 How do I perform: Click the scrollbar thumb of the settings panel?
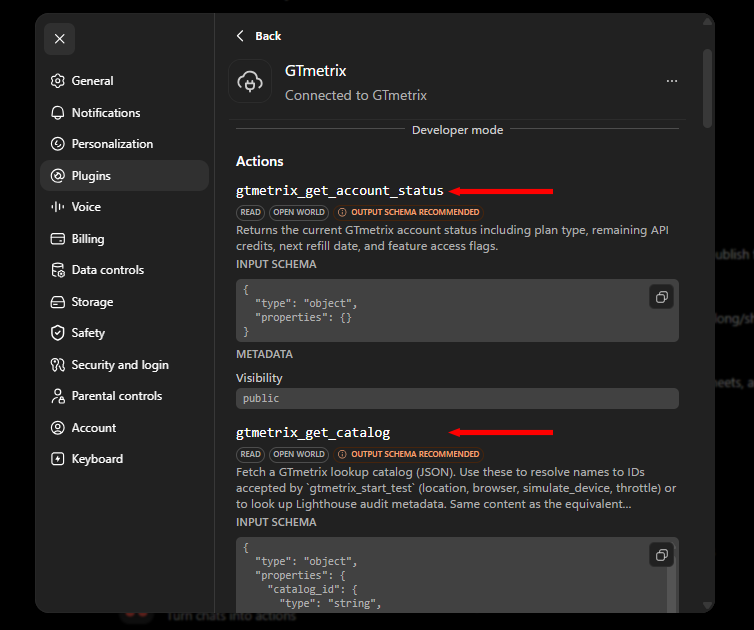tap(707, 88)
